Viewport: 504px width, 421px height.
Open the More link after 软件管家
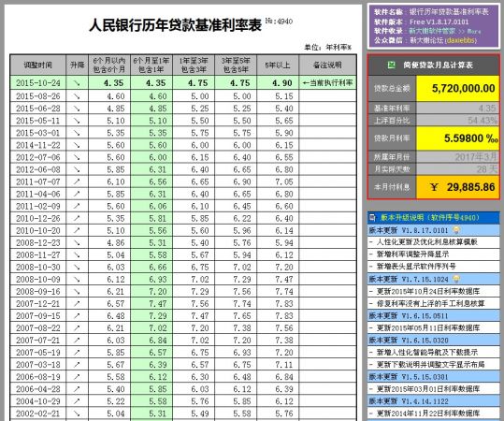[x=474, y=32]
